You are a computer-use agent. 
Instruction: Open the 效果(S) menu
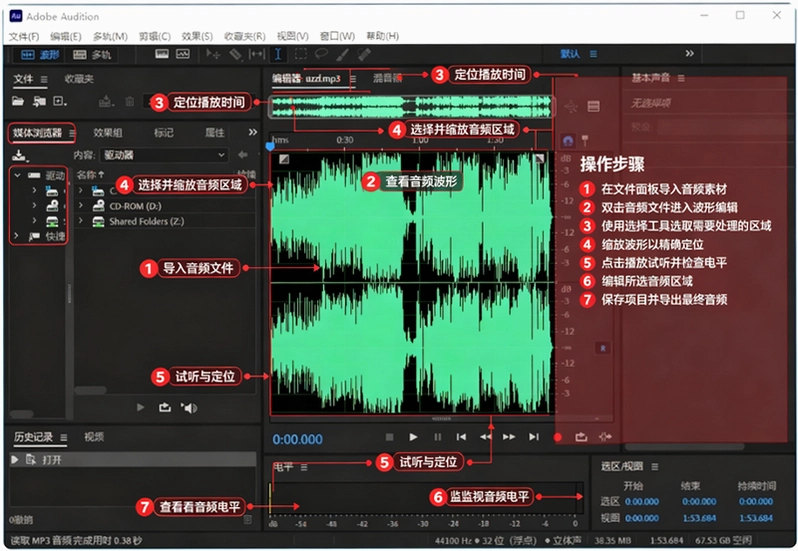(x=197, y=36)
